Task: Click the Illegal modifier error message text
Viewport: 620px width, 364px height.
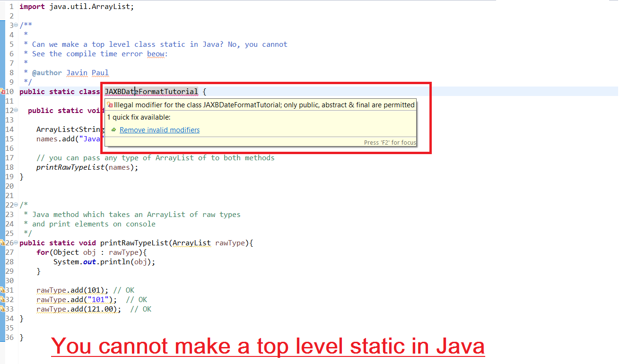Action: coord(264,105)
